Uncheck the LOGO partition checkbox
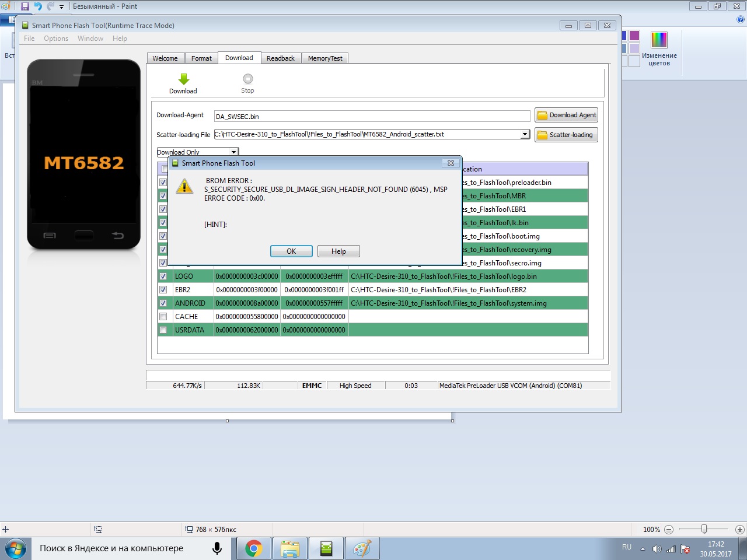 click(x=163, y=276)
